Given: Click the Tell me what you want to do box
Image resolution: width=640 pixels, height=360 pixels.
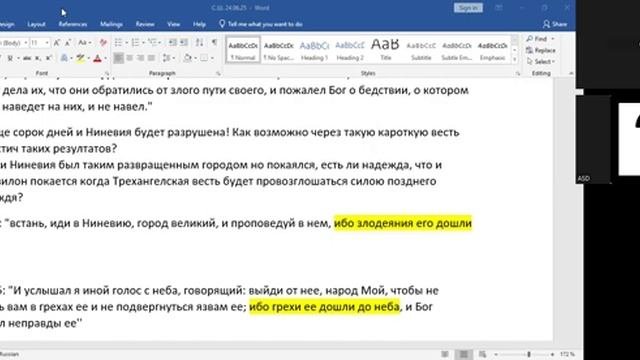Looking at the screenshot, I should (261, 24).
